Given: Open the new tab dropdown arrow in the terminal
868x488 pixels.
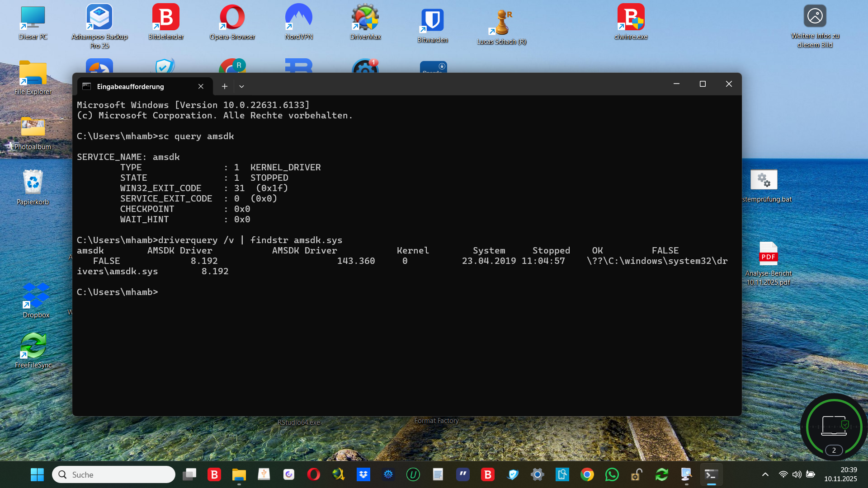Looking at the screenshot, I should click(x=241, y=86).
